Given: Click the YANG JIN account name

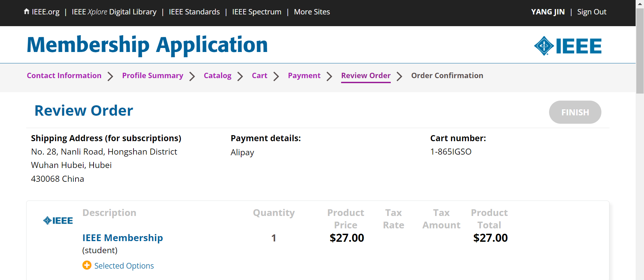Looking at the screenshot, I should pyautogui.click(x=548, y=12).
